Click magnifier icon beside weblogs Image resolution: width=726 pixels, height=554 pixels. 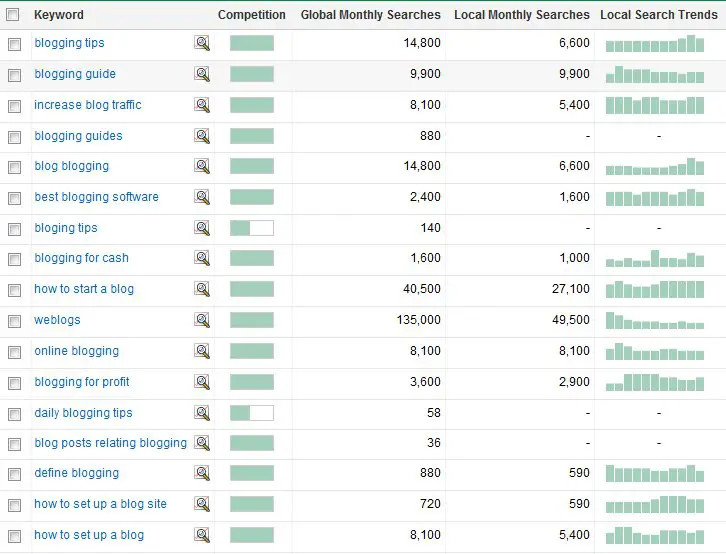pos(202,320)
